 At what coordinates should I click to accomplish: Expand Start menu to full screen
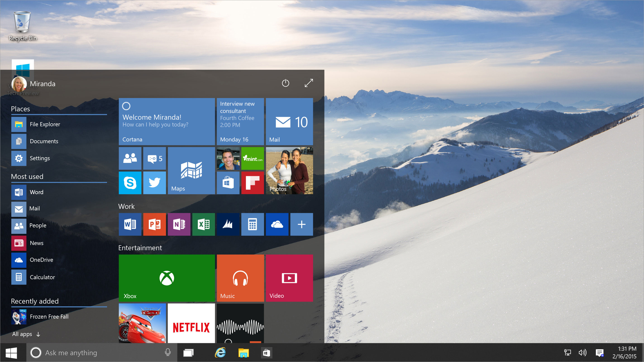(x=310, y=83)
